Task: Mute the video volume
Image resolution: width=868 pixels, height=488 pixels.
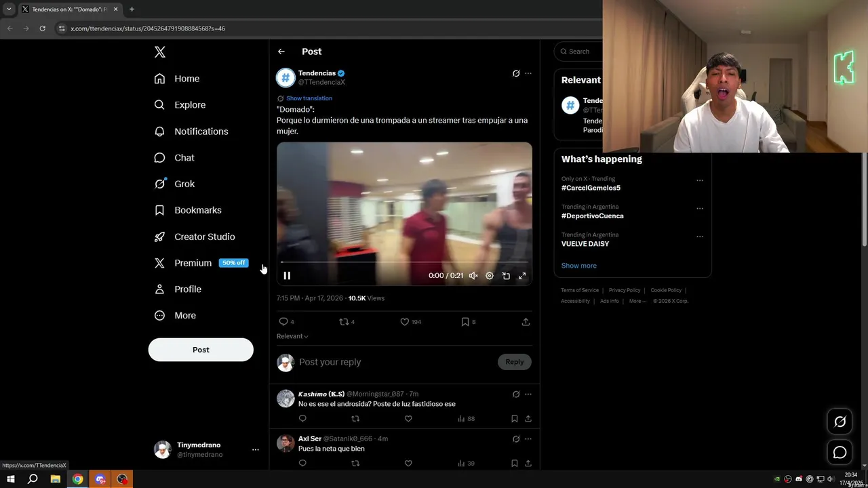Action: (x=473, y=276)
